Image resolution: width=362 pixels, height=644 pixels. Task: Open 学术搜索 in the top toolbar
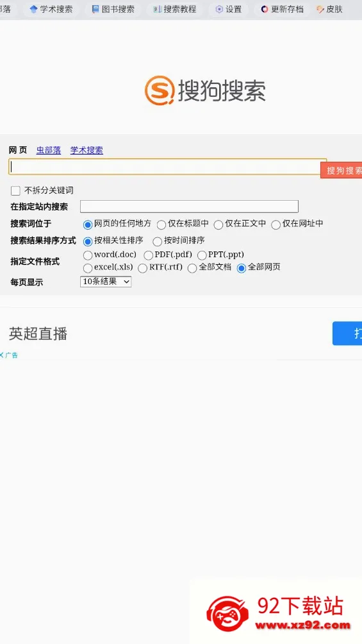[51, 9]
